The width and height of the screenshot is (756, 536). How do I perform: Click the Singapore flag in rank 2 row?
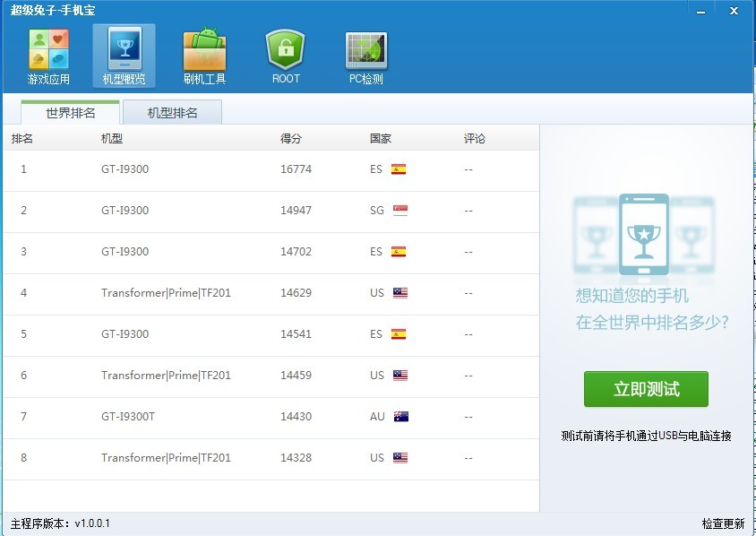coord(399,211)
